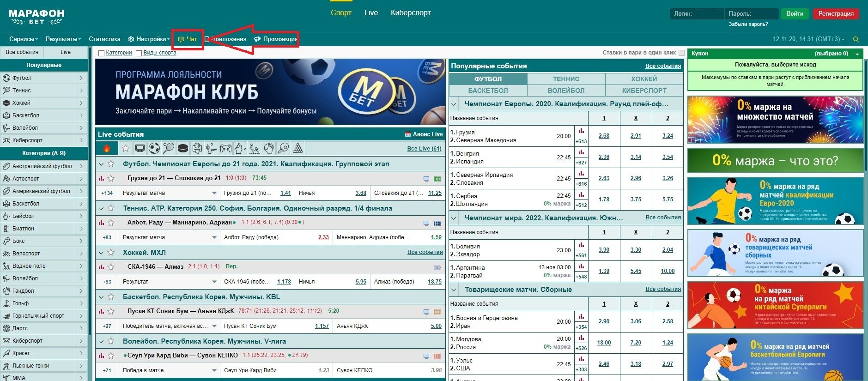868x381 pixels.
Task: Open the Результат матча market dropdown for Грузия до 21
Action: (x=214, y=193)
